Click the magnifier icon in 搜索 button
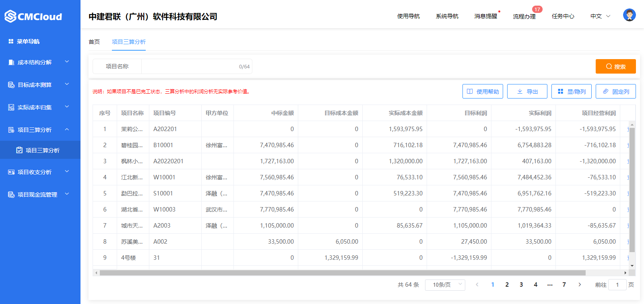 609,66
